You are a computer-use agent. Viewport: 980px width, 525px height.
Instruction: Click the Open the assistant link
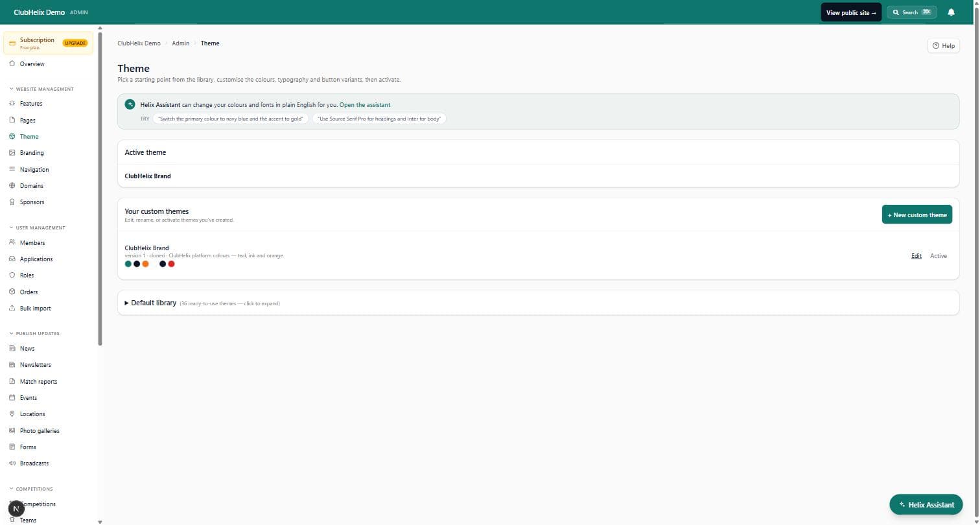(x=365, y=104)
